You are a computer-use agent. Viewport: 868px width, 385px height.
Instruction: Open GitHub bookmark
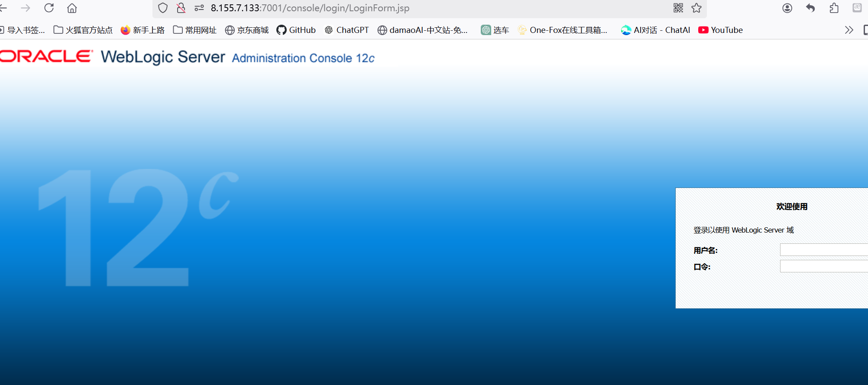click(x=296, y=30)
